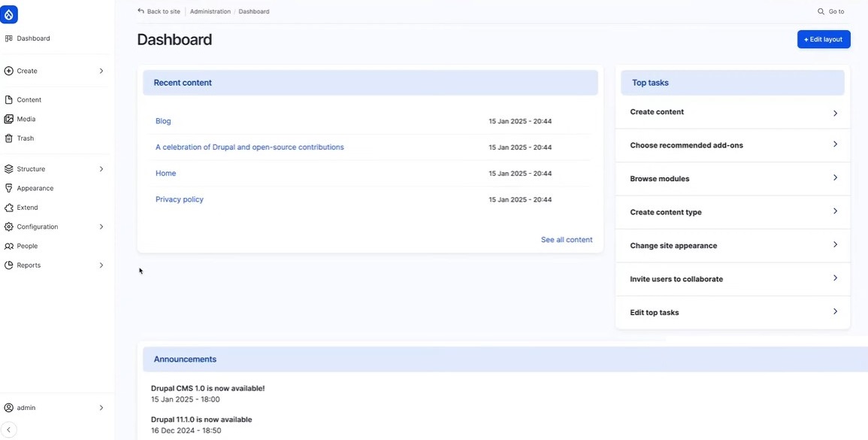Viewport: 868px width, 440px height.
Task: Select the Trash menu label
Action: coord(25,138)
